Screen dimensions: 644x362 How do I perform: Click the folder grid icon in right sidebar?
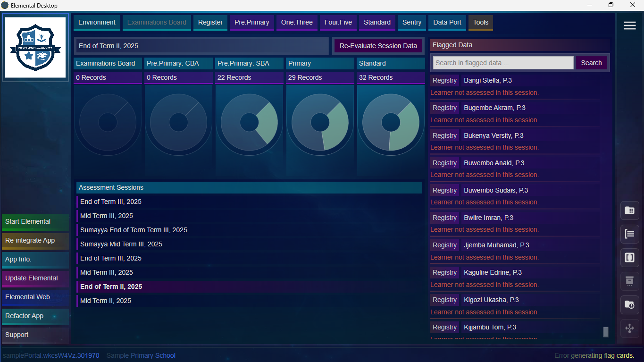point(629,210)
